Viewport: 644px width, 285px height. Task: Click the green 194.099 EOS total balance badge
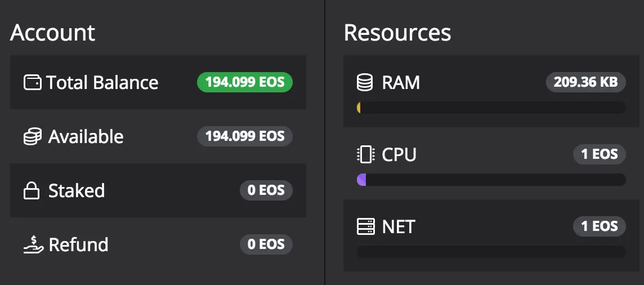coord(245,83)
